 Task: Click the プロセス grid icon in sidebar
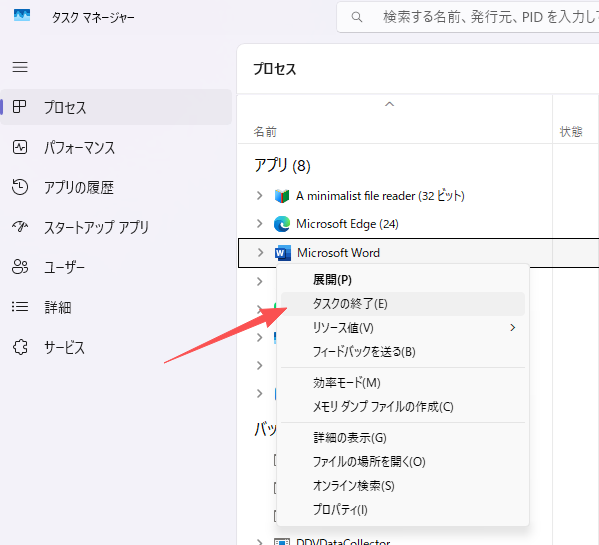(x=19, y=107)
